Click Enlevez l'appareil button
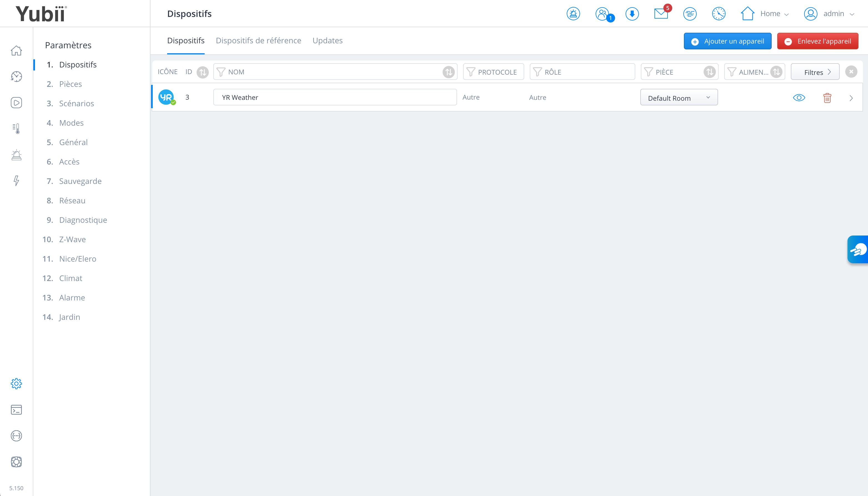 (x=818, y=41)
